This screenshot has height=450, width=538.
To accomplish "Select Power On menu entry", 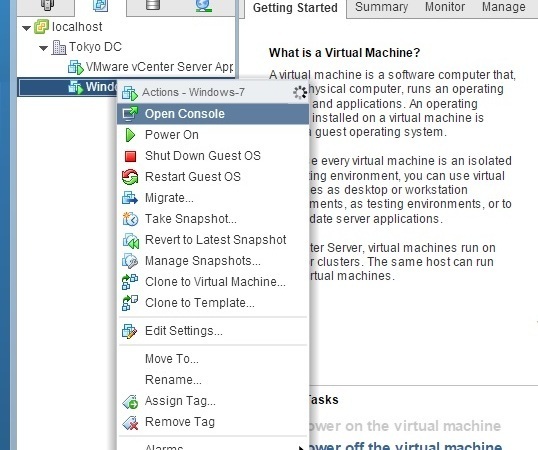I will pos(213,135).
